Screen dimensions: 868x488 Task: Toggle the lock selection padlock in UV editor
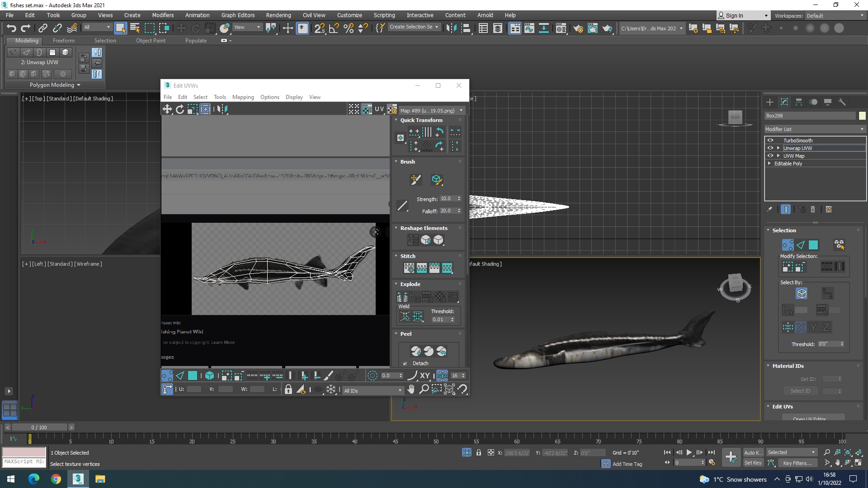click(x=288, y=389)
